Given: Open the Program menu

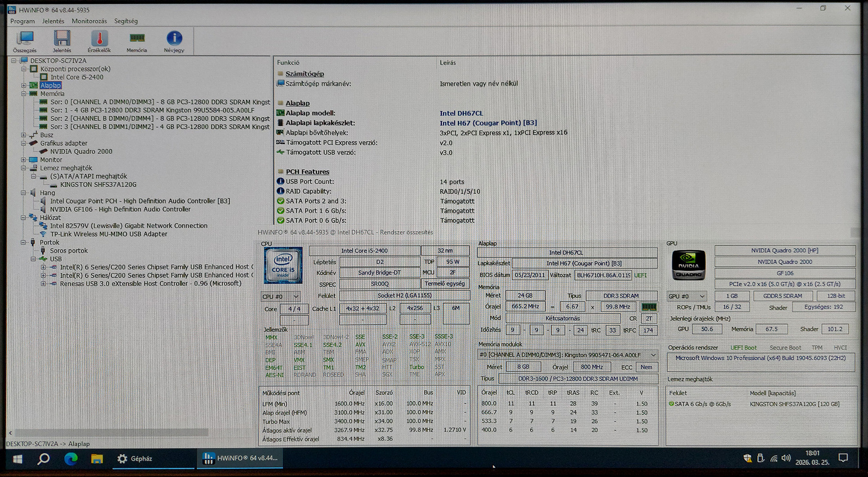Looking at the screenshot, I should click(x=22, y=21).
